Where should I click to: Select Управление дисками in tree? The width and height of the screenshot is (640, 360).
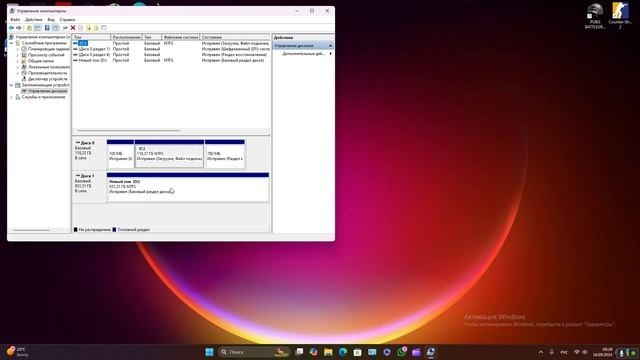47,91
